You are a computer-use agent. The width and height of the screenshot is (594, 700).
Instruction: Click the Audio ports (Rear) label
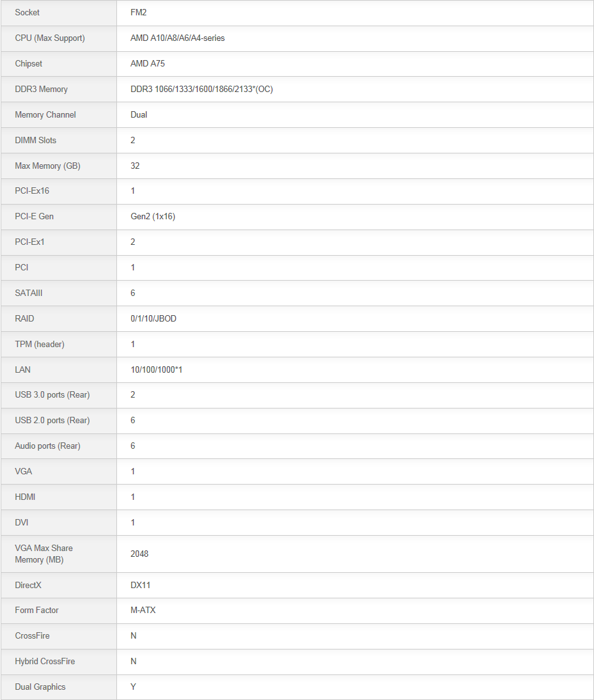pyautogui.click(x=47, y=446)
